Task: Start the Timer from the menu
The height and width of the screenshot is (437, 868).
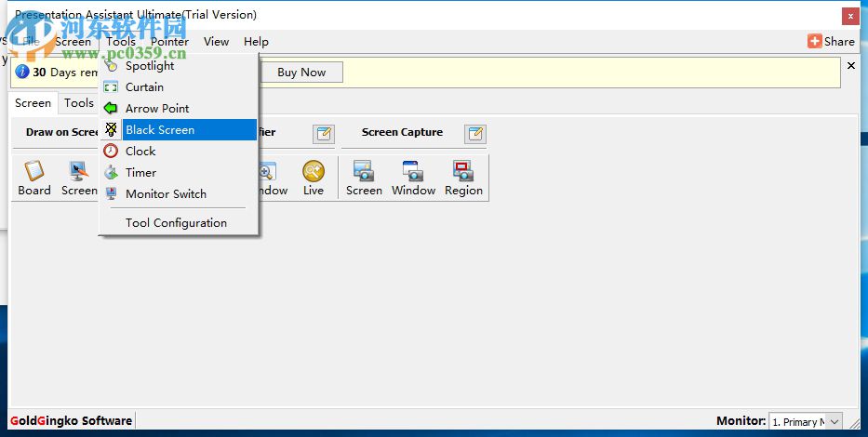Action: pyautogui.click(x=179, y=173)
